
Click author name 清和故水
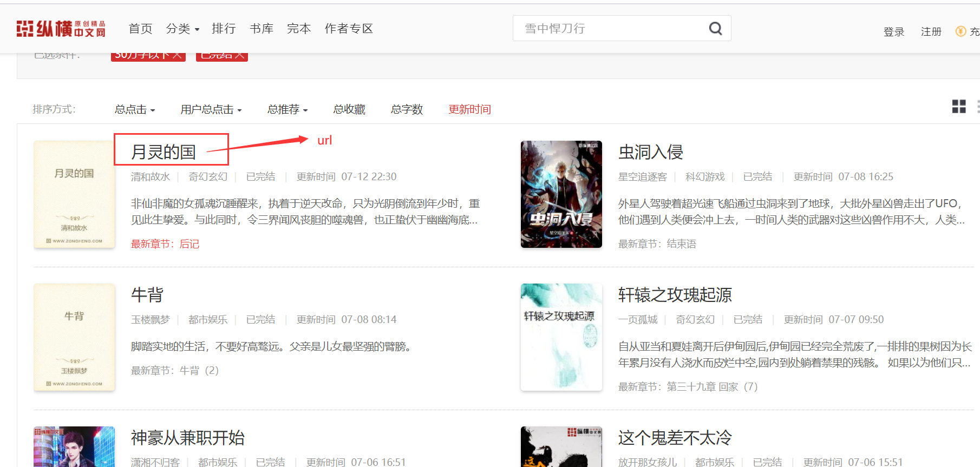point(151,177)
